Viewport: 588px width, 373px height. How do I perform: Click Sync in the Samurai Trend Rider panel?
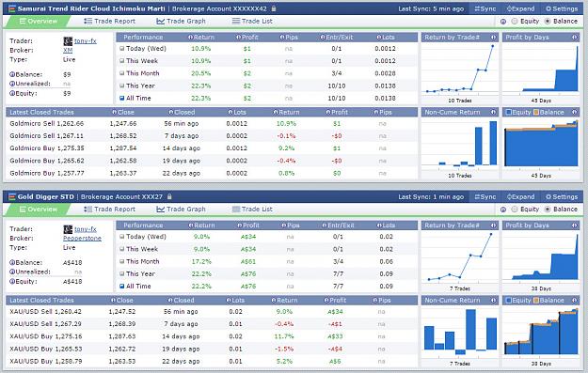click(x=485, y=8)
